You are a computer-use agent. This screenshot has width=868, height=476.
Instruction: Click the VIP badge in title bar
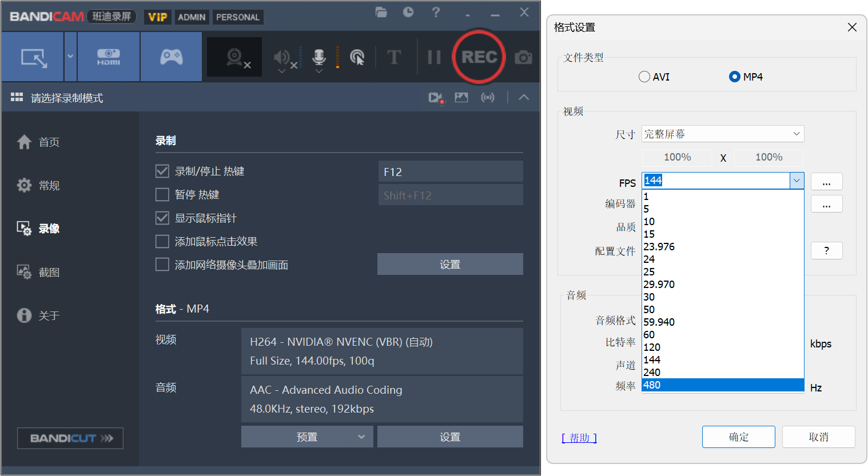click(x=158, y=17)
